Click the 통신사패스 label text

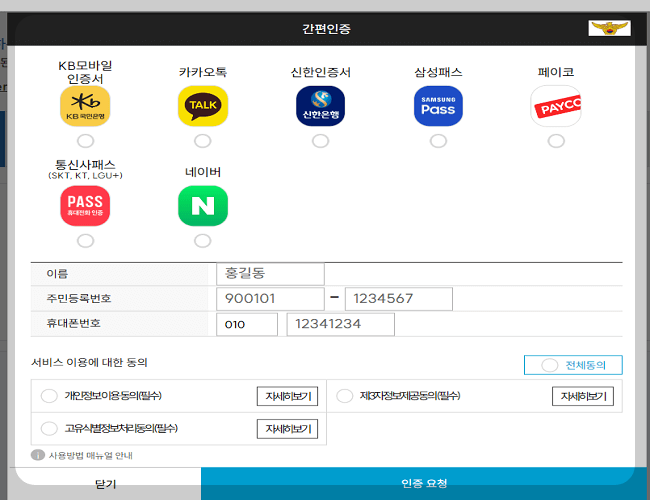tap(85, 165)
